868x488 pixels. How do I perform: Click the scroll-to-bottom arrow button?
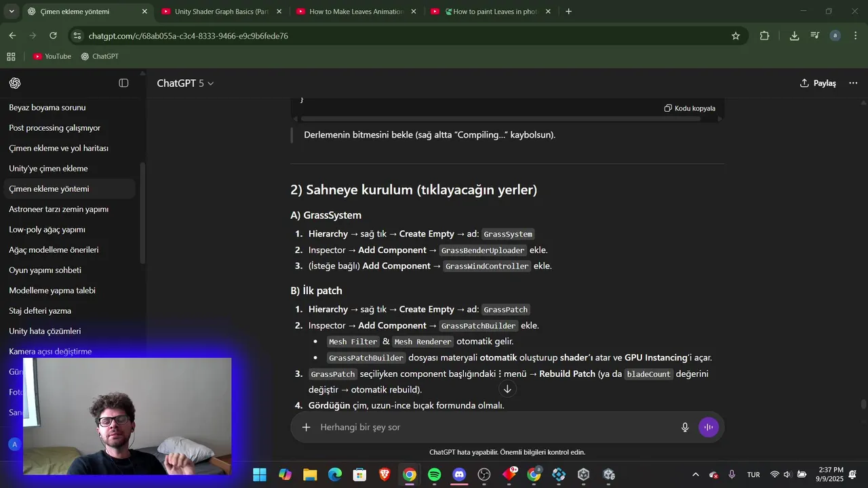507,389
